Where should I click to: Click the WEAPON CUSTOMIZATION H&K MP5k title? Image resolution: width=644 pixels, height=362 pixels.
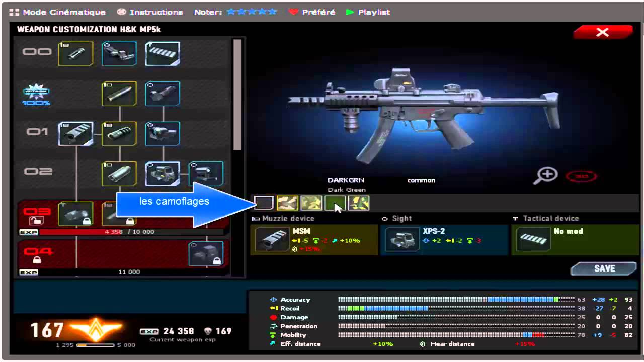tap(89, 30)
